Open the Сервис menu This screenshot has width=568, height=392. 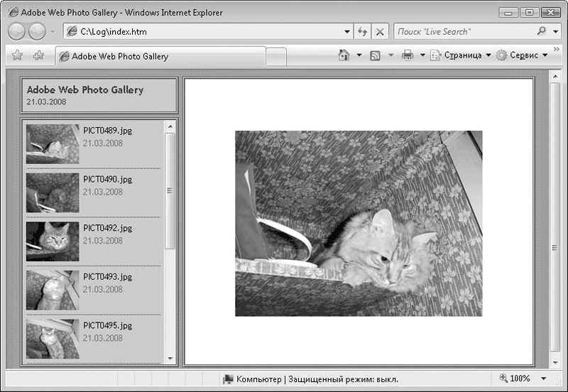[x=522, y=55]
